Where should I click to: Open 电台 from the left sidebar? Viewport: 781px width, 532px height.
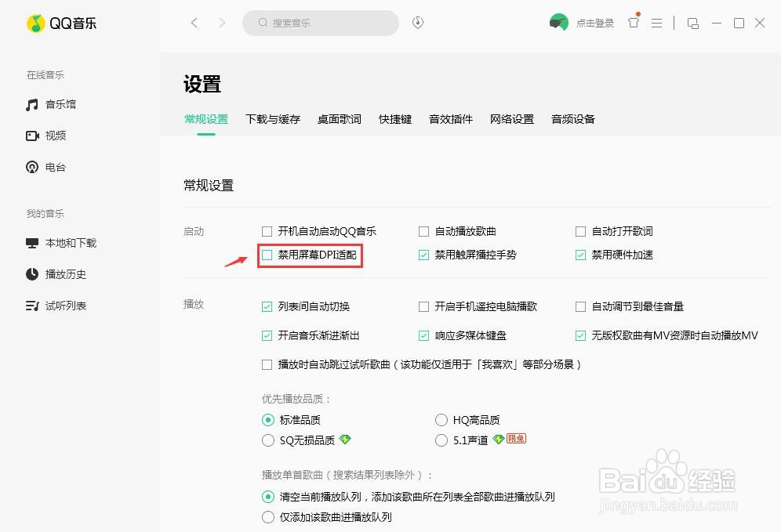56,167
